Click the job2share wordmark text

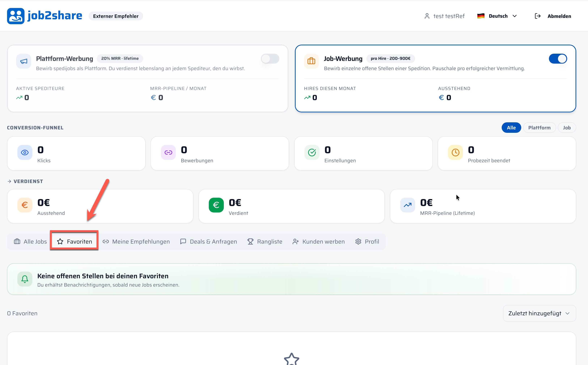(x=55, y=16)
